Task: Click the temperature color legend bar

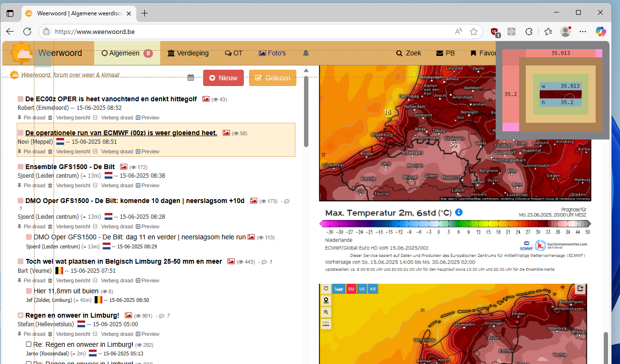Action: click(455, 224)
